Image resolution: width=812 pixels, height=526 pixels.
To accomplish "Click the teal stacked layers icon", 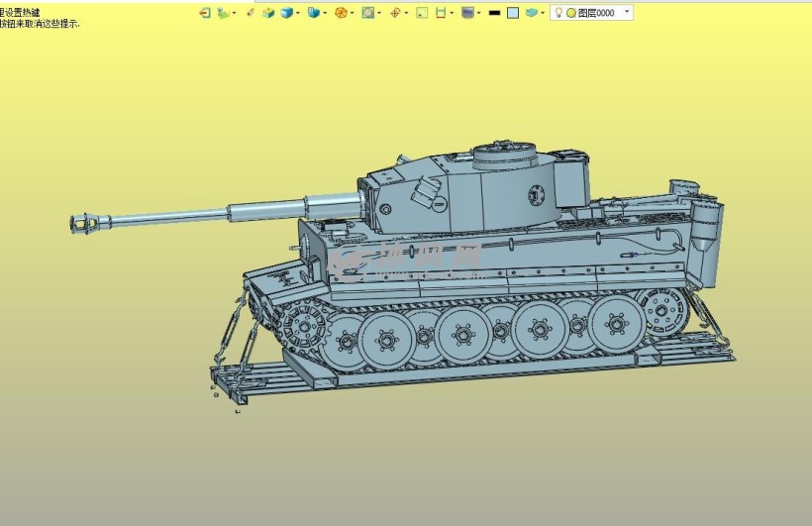I will coord(532,13).
